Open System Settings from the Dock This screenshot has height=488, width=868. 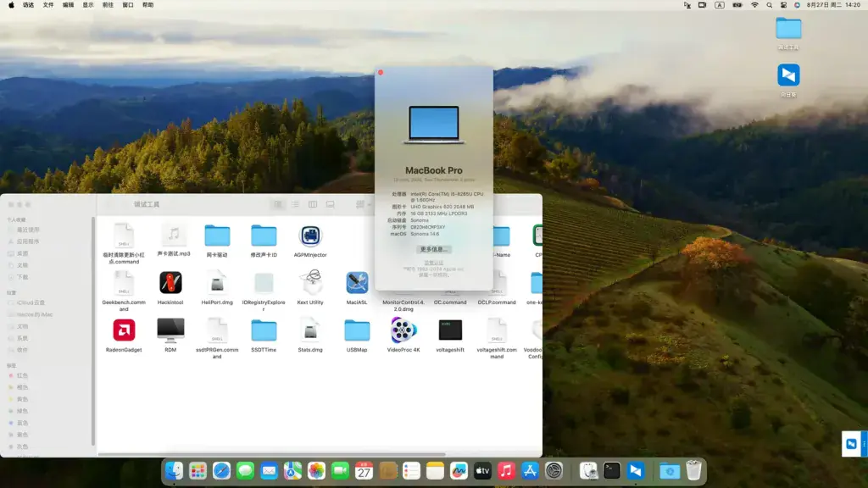tap(554, 471)
